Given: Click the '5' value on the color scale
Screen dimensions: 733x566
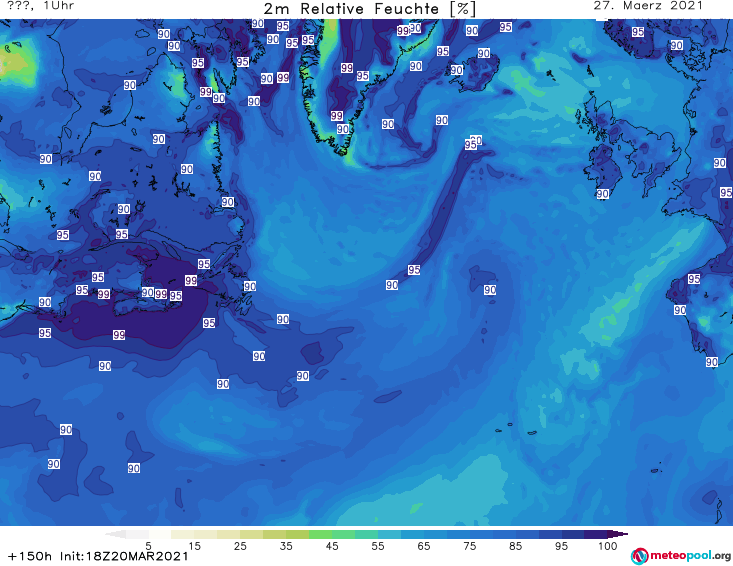Looking at the screenshot, I should pos(148,546).
